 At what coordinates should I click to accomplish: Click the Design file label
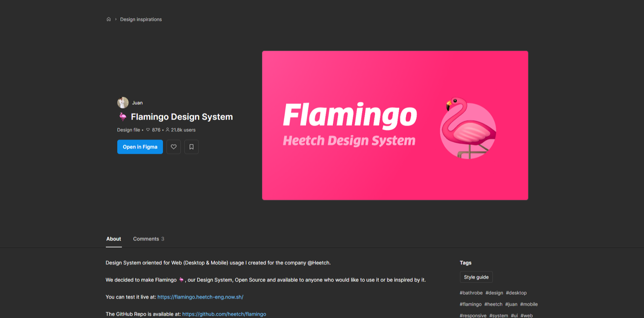pos(128,130)
